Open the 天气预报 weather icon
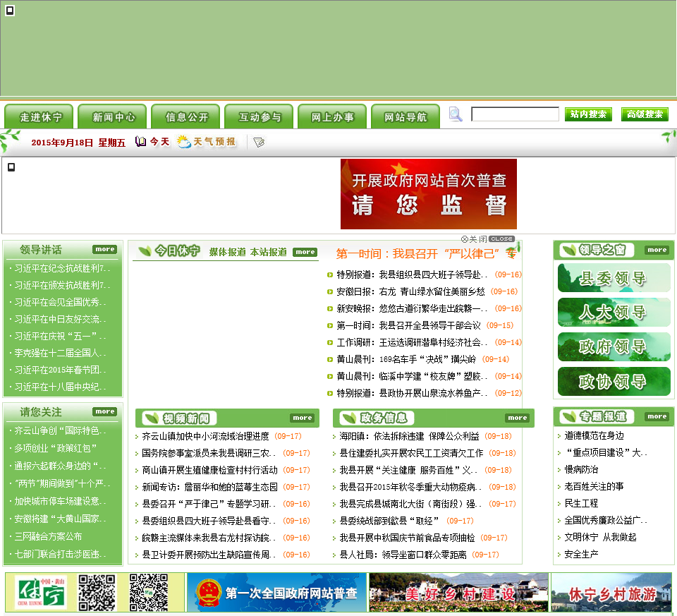Viewport: 677px width, 616px height. (x=184, y=142)
